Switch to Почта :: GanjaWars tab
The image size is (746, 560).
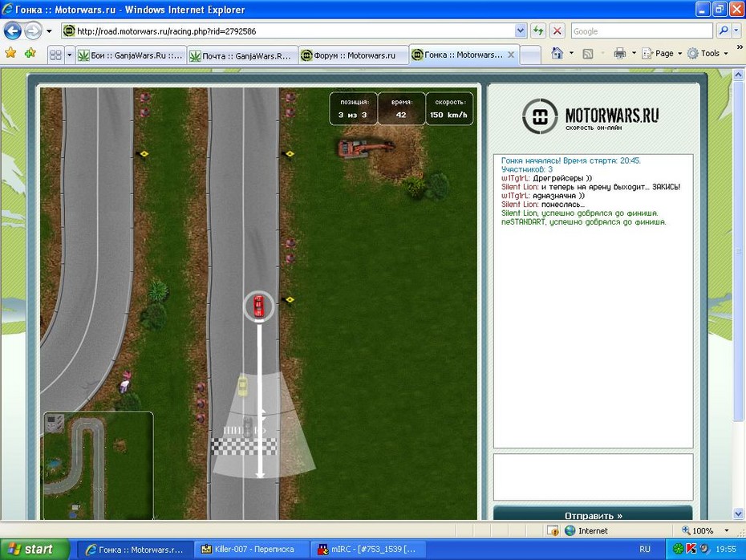[x=241, y=55]
